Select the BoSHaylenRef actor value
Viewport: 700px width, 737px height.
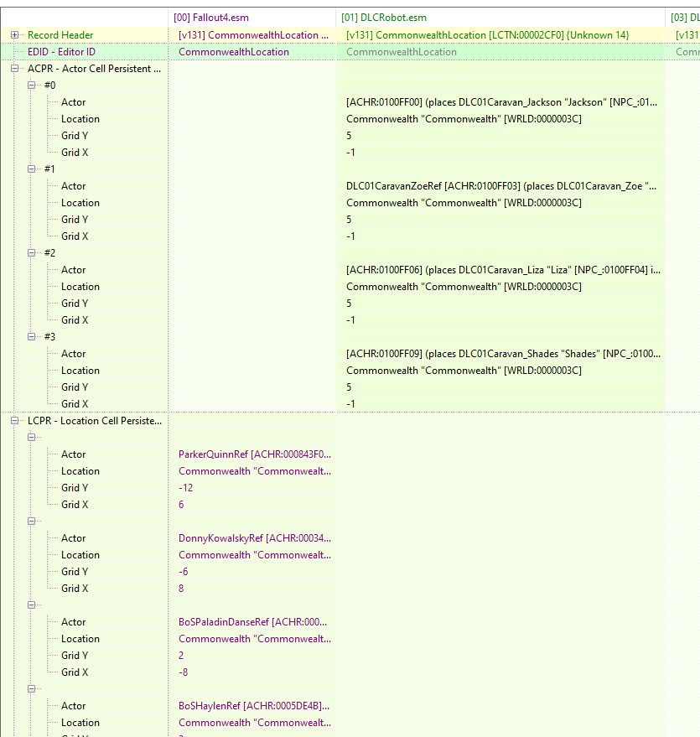point(254,706)
